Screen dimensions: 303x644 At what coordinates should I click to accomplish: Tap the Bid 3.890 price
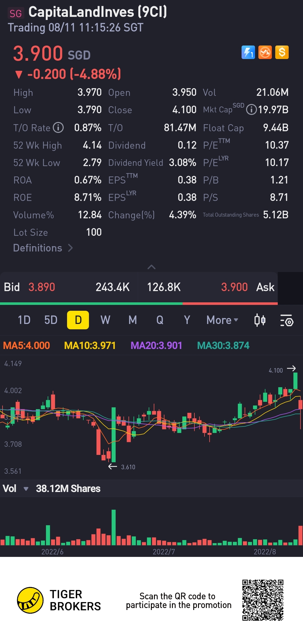click(42, 287)
